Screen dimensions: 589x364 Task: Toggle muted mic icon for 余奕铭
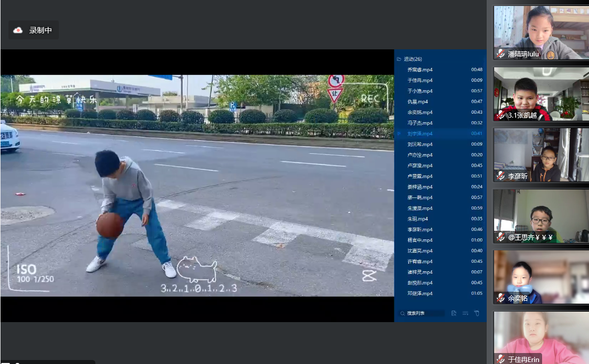click(x=501, y=298)
